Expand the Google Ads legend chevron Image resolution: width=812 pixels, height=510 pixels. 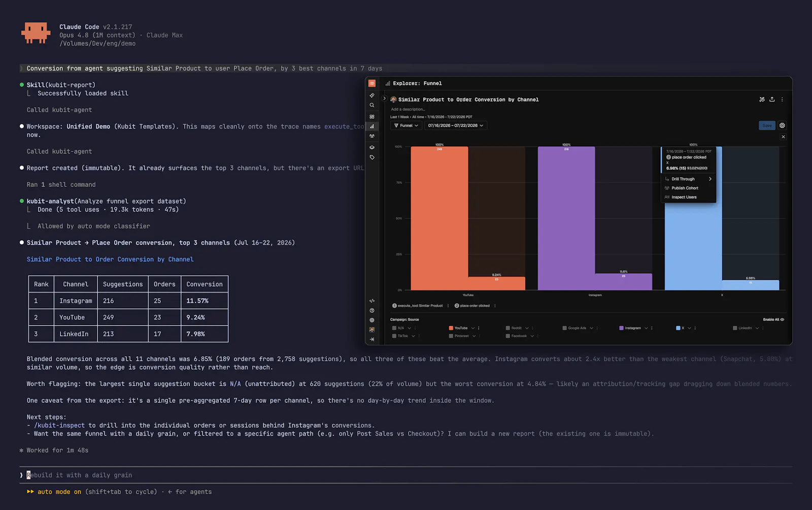coord(591,328)
